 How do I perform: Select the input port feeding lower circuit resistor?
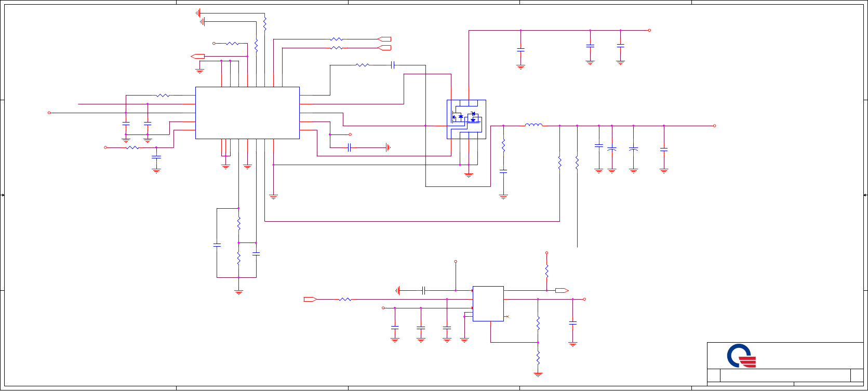coord(310,299)
